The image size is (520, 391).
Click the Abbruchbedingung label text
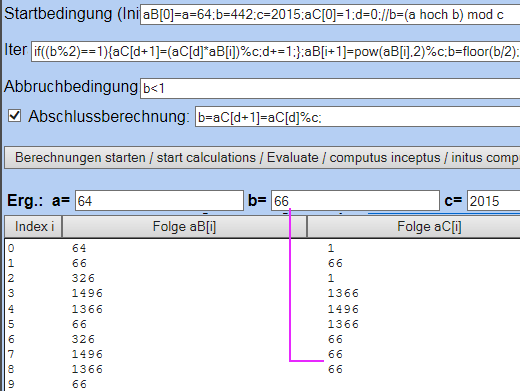point(71,87)
